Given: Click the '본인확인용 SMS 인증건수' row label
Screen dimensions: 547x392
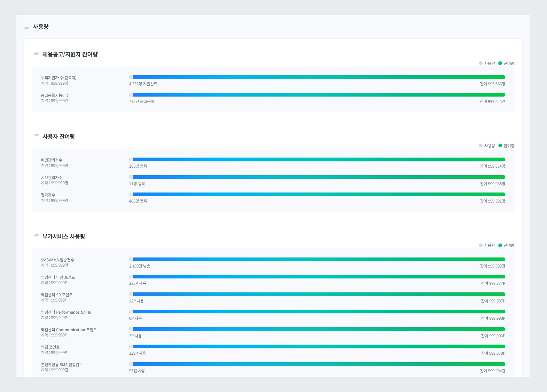Looking at the screenshot, I should point(62,365).
